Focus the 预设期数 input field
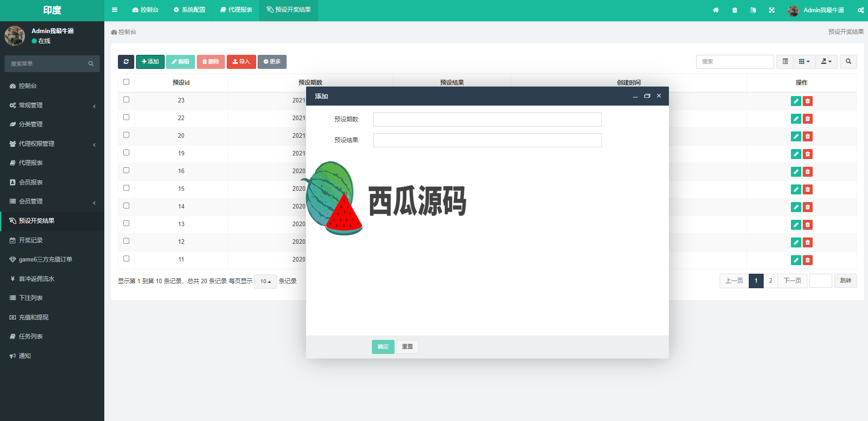The height and width of the screenshot is (421, 868). (x=488, y=120)
